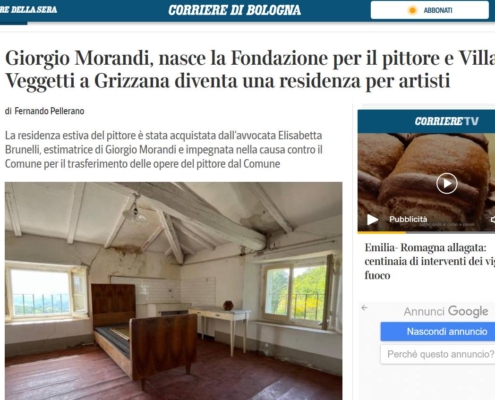
Task: Click the small play icon beside Pubblicità
Action: (372, 219)
